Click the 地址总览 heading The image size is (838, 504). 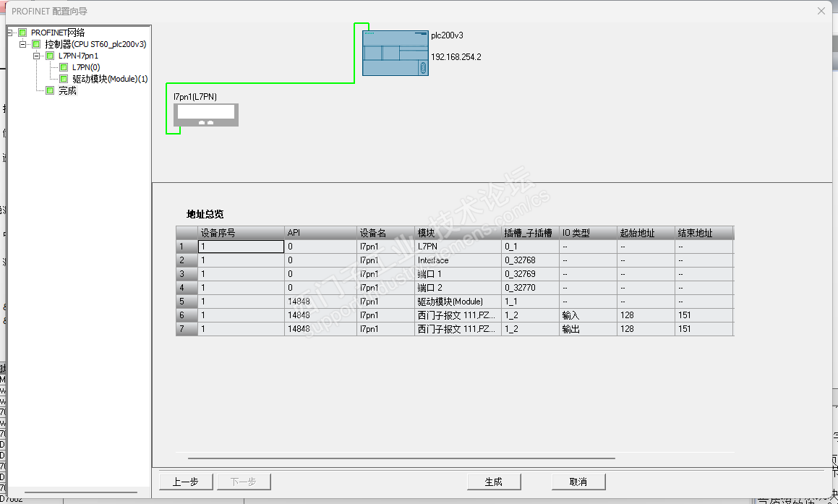coord(205,214)
